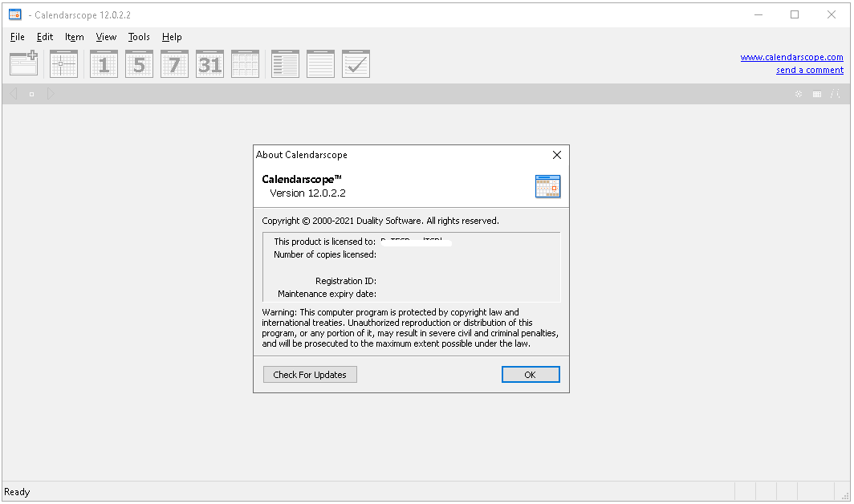Open the www.calendarscope.com link
The width and height of the screenshot is (854, 504).
click(792, 57)
